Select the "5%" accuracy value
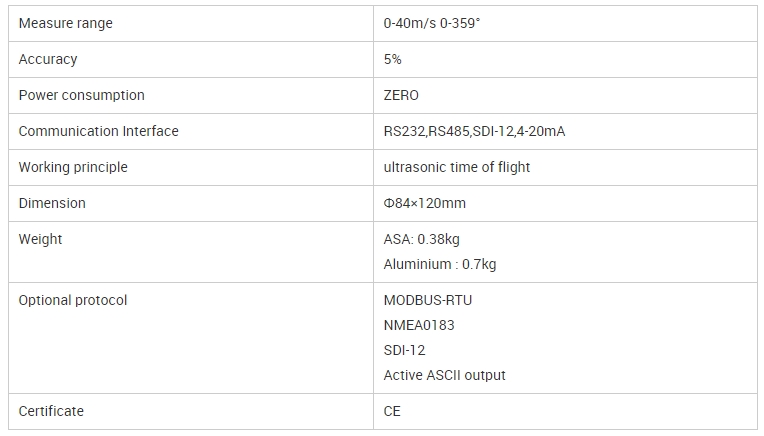The image size is (764, 436). click(x=393, y=59)
